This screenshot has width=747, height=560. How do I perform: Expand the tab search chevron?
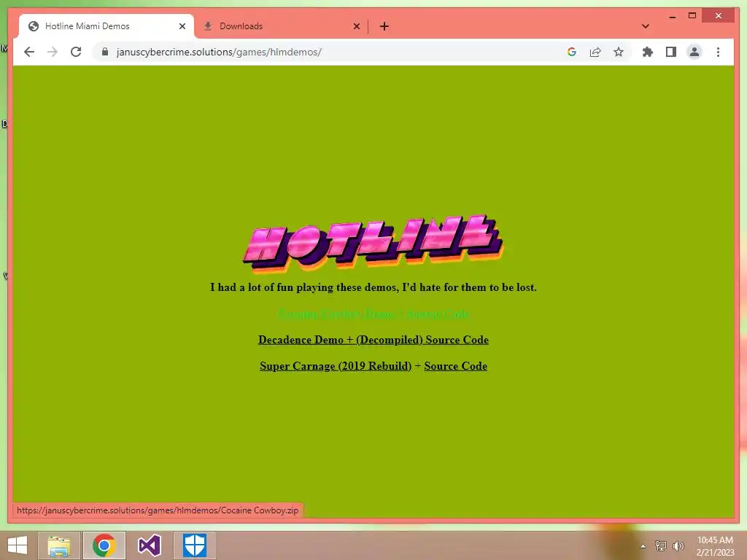pyautogui.click(x=646, y=26)
